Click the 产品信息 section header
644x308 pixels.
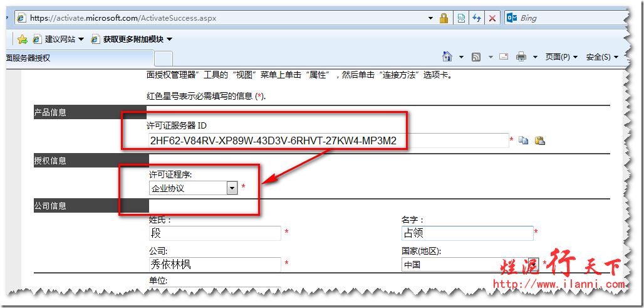[90, 112]
